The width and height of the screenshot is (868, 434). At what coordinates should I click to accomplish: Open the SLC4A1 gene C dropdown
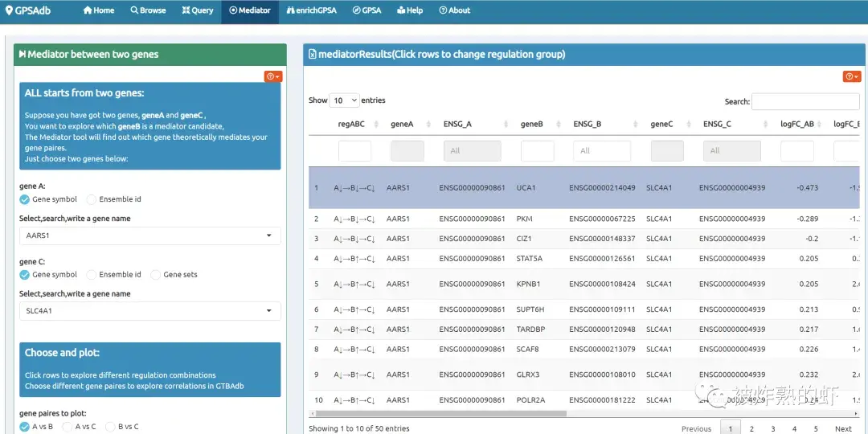coord(149,311)
